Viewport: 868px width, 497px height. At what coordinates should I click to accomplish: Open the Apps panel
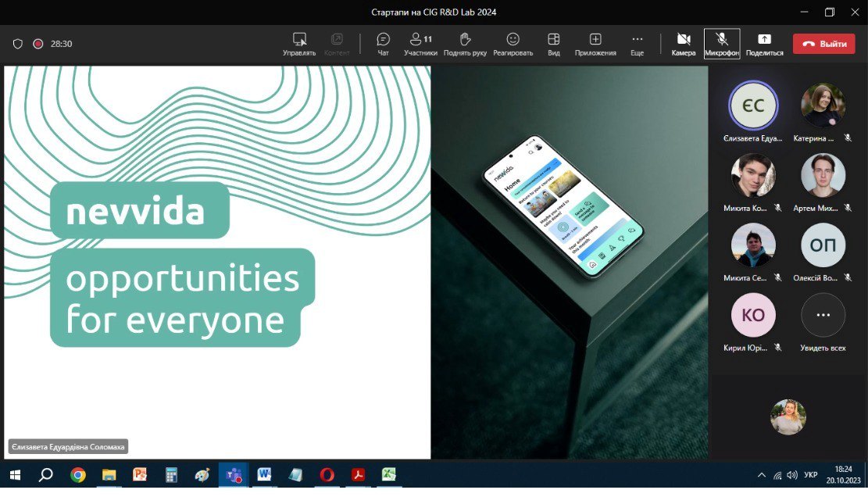(x=595, y=44)
